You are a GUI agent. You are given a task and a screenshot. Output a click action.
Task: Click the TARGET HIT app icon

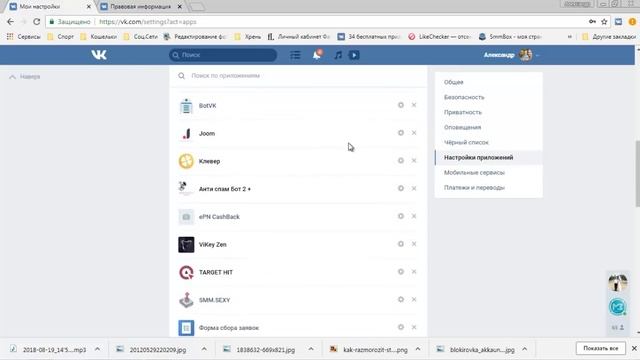coord(186,272)
